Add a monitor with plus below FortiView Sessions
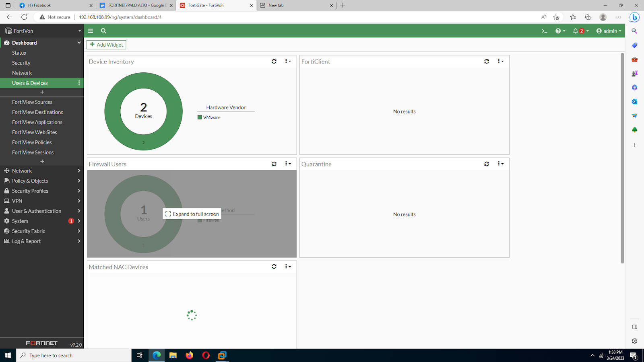The height and width of the screenshot is (362, 644). click(42, 161)
